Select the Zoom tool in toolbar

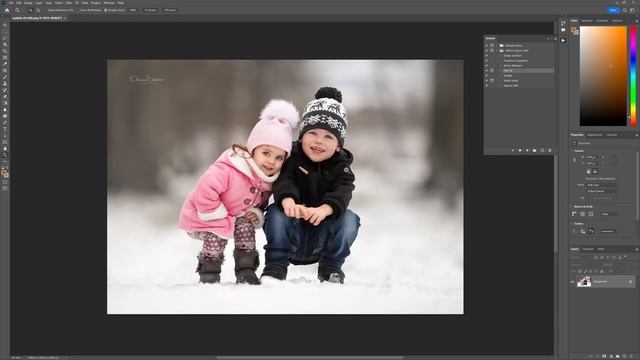(5, 155)
